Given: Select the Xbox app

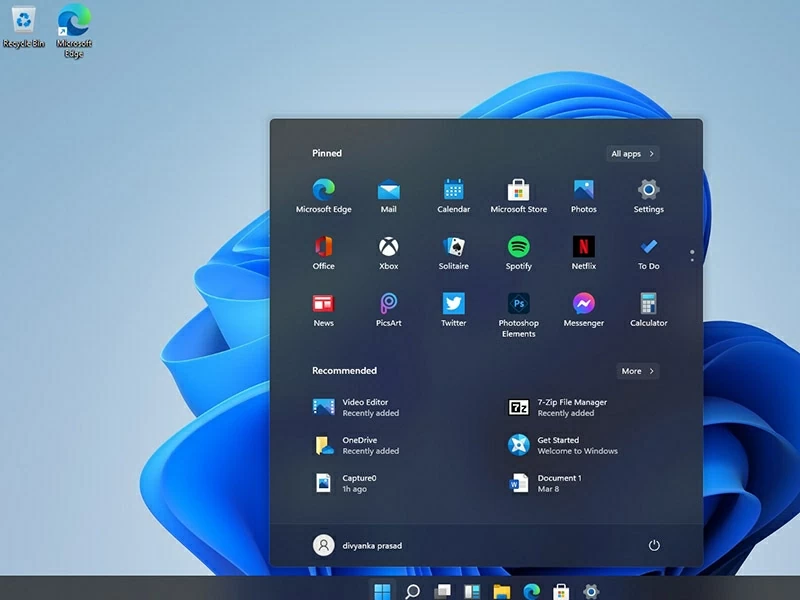Looking at the screenshot, I should [388, 251].
